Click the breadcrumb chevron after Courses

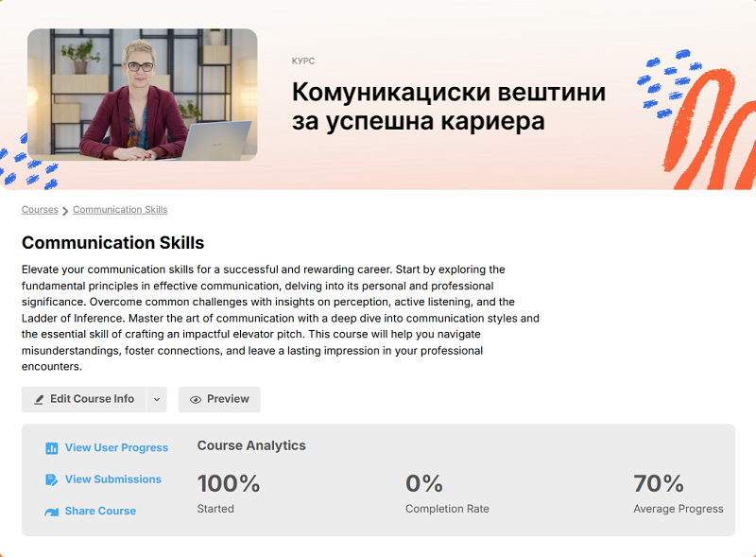65,211
